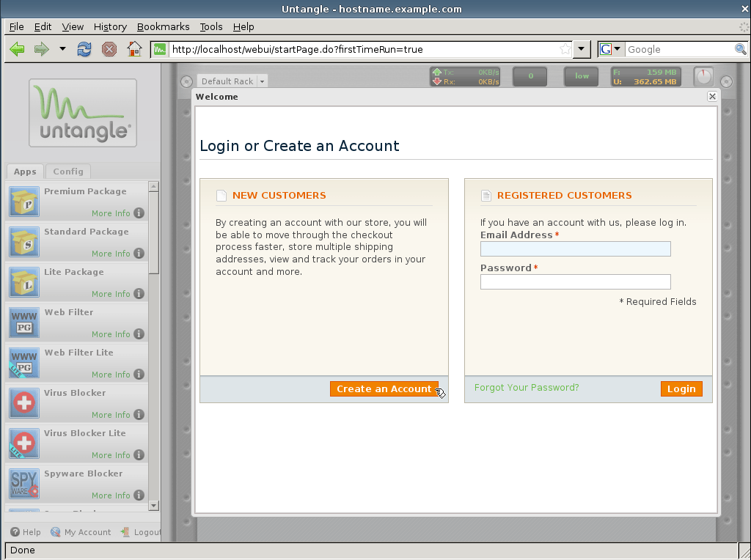
Task: Open More Info for Premium Package
Action: (x=111, y=213)
